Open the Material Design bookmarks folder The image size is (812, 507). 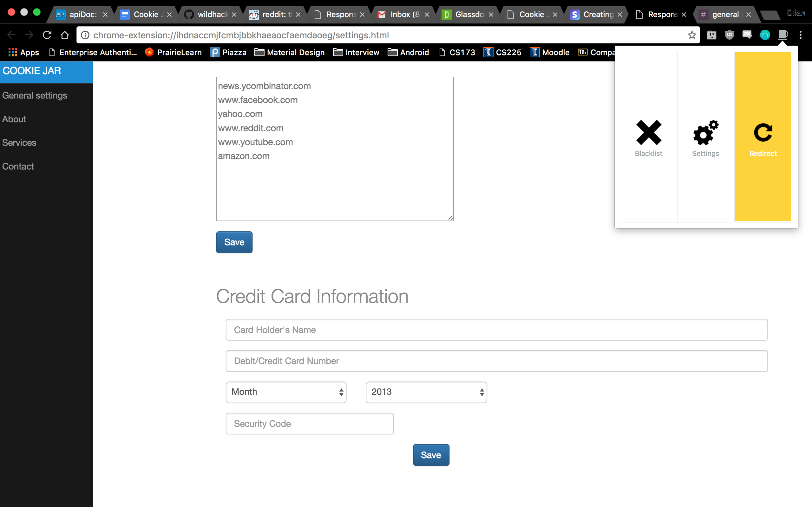coord(290,52)
